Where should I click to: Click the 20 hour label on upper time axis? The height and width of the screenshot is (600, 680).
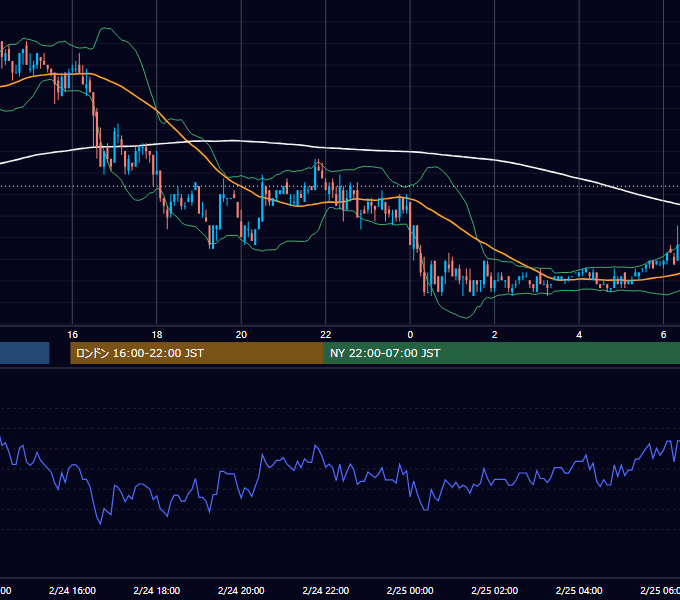[241, 335]
